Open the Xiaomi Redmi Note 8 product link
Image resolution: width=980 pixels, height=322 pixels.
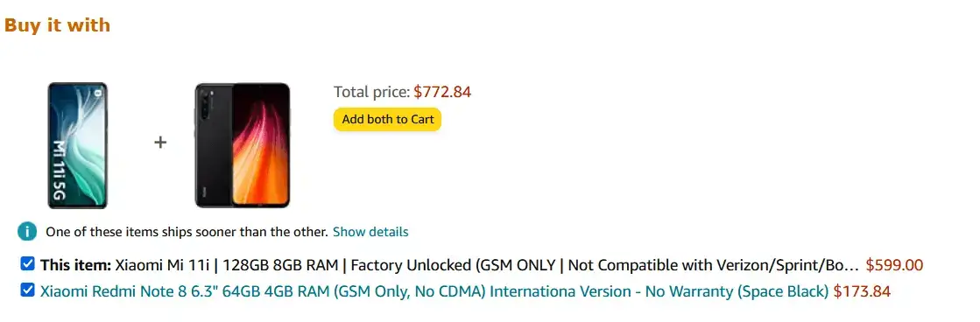[434, 291]
